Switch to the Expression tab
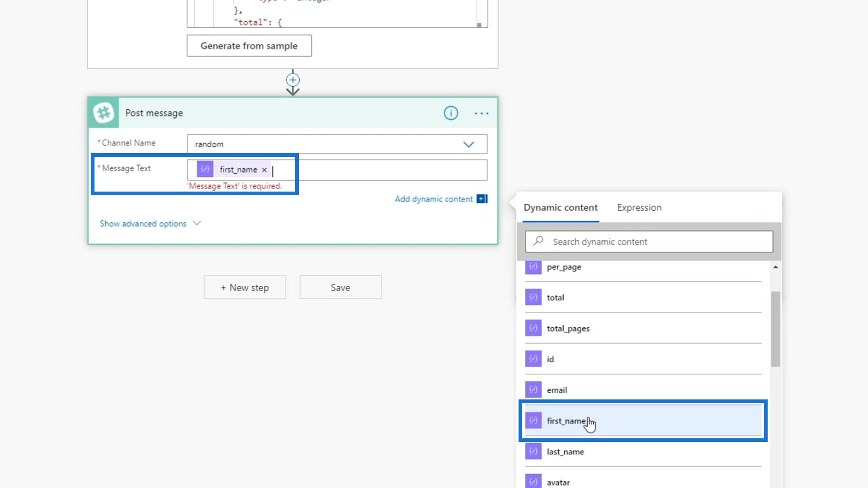Viewport: 868px width, 488px height. [x=639, y=207]
